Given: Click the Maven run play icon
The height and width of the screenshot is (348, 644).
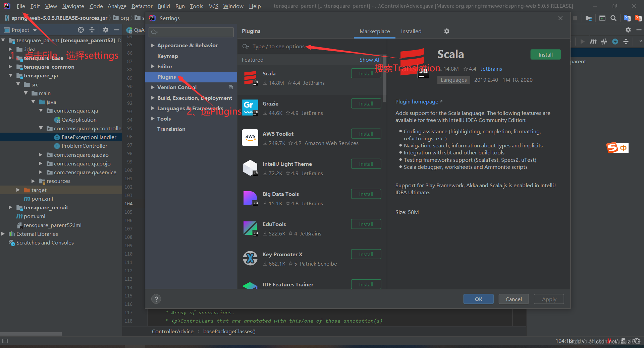Looking at the screenshot, I should tap(583, 41).
